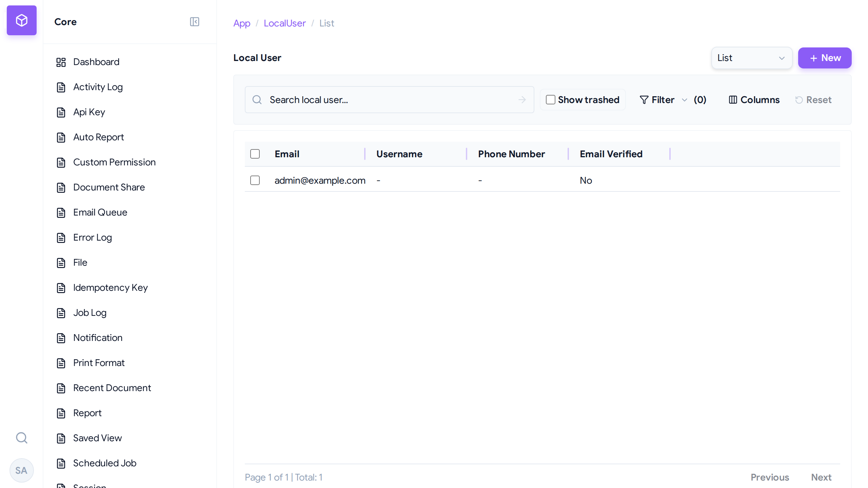Reset the list filters
The width and height of the screenshot is (868, 488).
pos(813,100)
